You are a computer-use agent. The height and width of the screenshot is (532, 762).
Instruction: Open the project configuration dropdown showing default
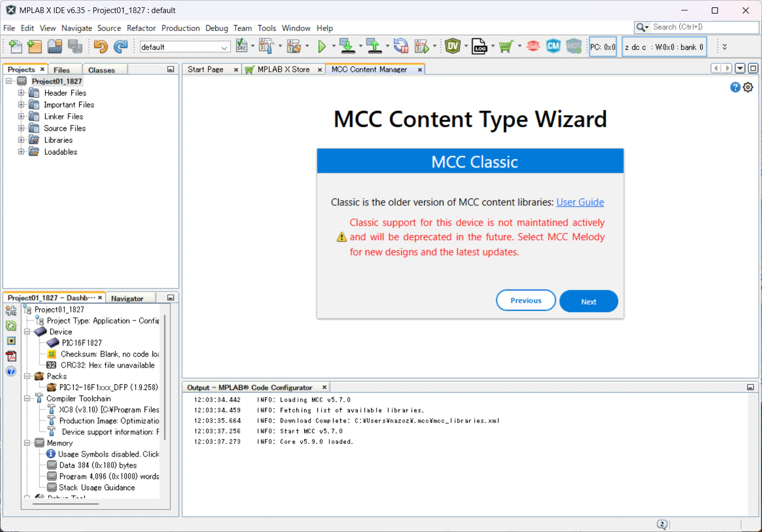coord(185,47)
